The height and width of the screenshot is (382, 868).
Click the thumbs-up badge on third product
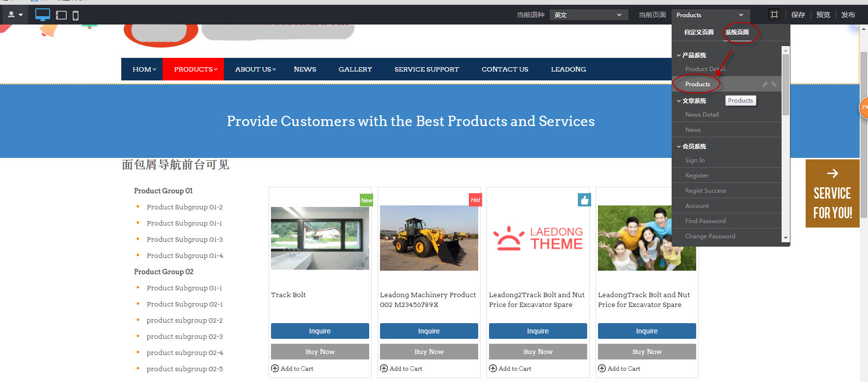point(584,200)
